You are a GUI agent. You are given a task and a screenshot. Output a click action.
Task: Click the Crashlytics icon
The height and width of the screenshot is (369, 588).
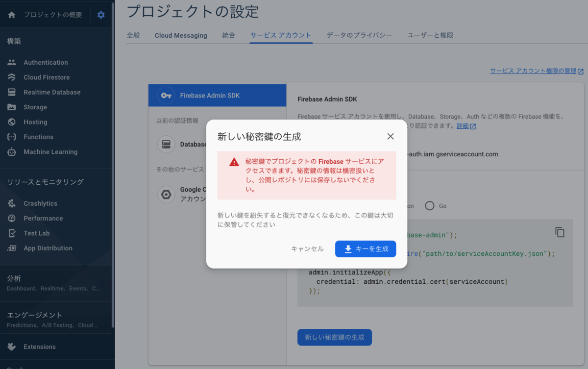tap(12, 203)
